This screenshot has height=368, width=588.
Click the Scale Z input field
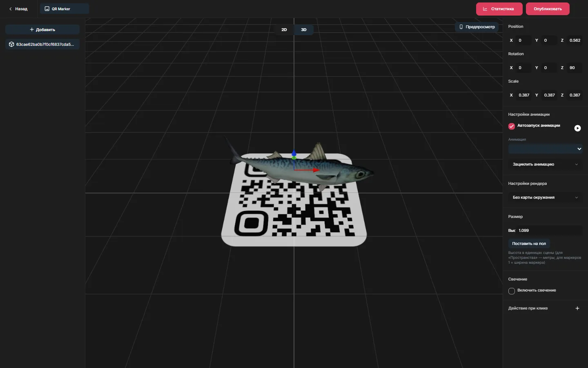575,95
